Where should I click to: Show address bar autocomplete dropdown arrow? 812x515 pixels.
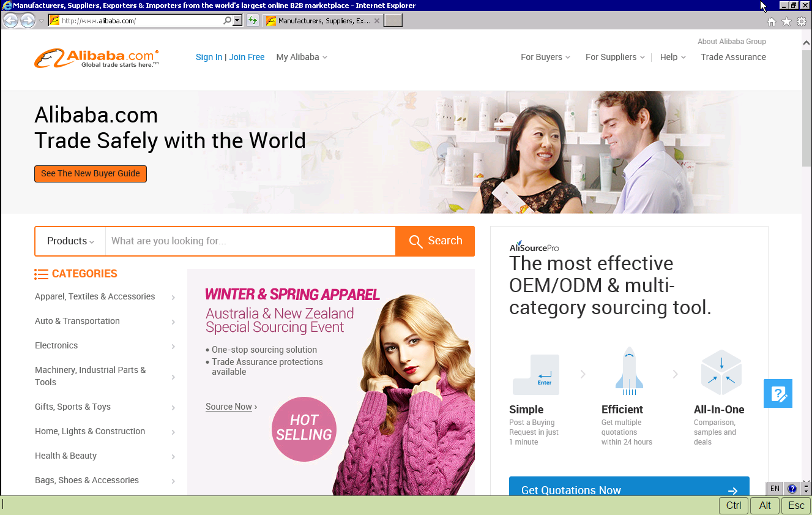tap(237, 21)
